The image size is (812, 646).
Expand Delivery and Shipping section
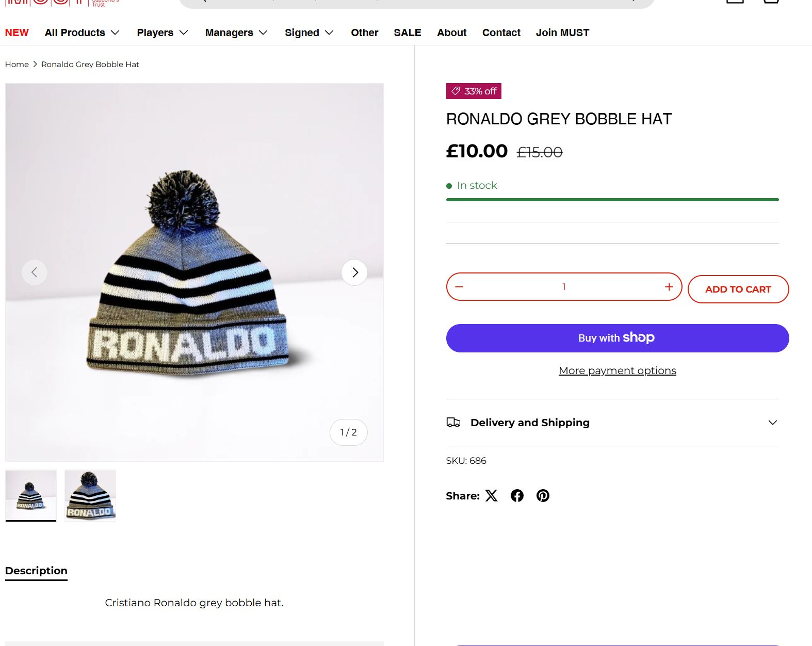612,423
